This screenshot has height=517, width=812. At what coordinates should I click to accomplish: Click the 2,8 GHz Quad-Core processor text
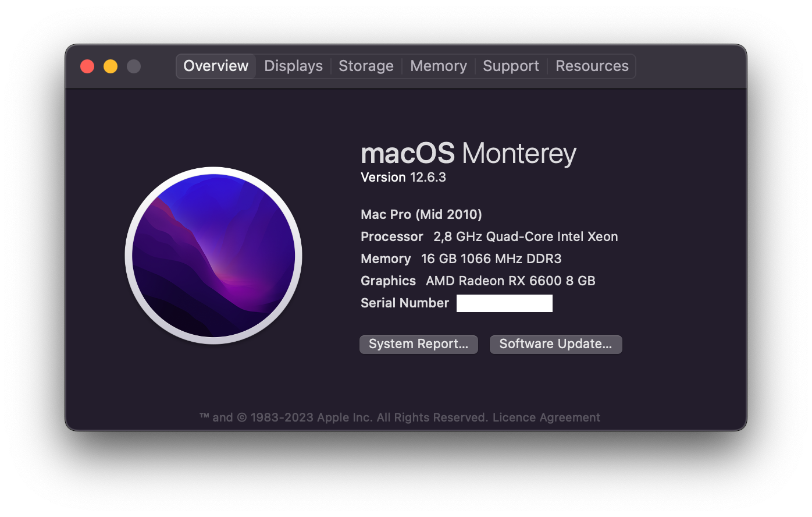[525, 236]
